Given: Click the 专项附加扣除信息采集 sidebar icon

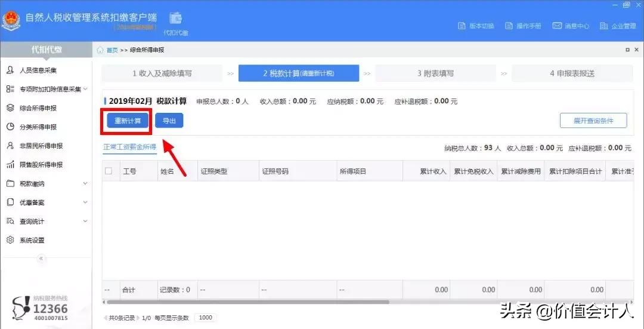Looking at the screenshot, I should click(x=11, y=89).
